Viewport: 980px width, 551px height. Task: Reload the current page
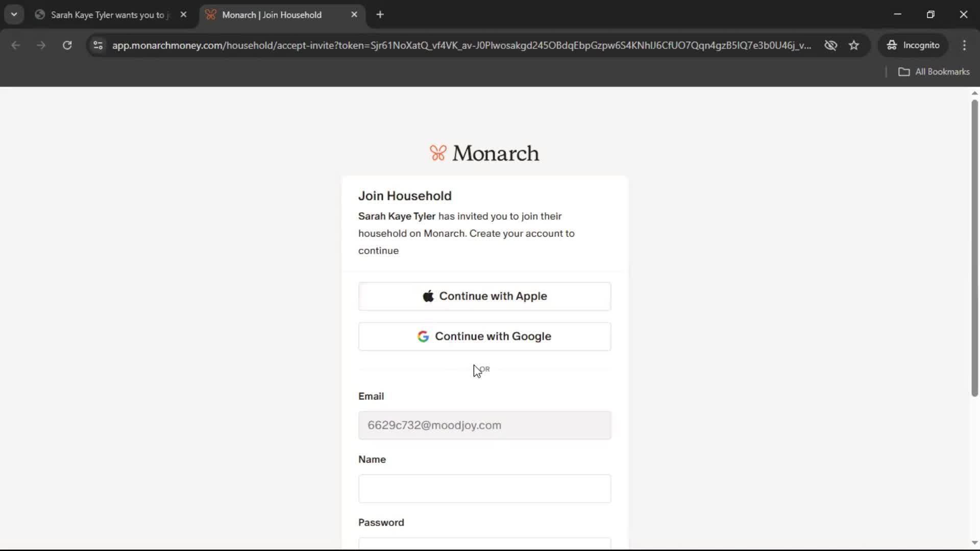[x=67, y=45]
